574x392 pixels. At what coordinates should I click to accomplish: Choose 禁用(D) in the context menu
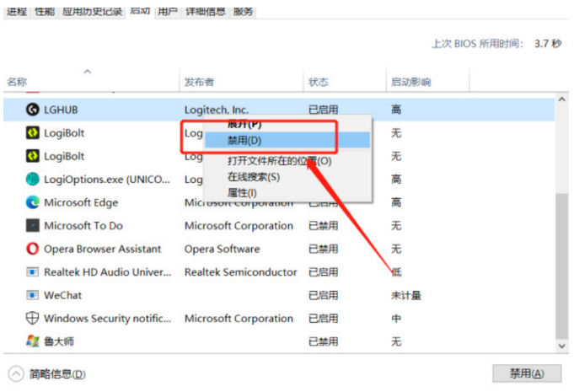[244, 140]
